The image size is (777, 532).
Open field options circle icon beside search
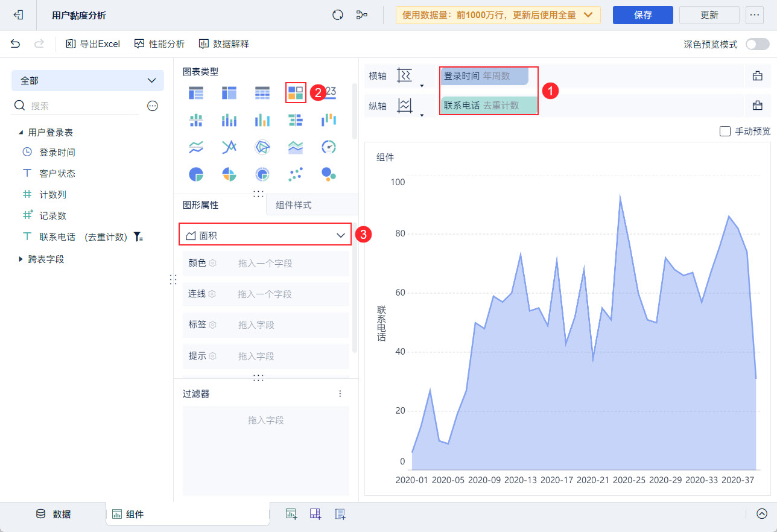point(153,106)
